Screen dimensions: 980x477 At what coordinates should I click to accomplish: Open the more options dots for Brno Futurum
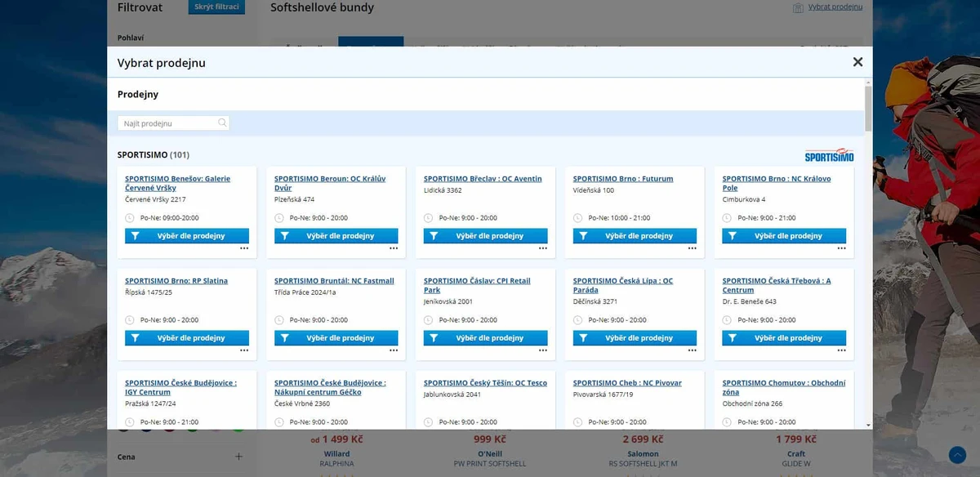tap(693, 248)
